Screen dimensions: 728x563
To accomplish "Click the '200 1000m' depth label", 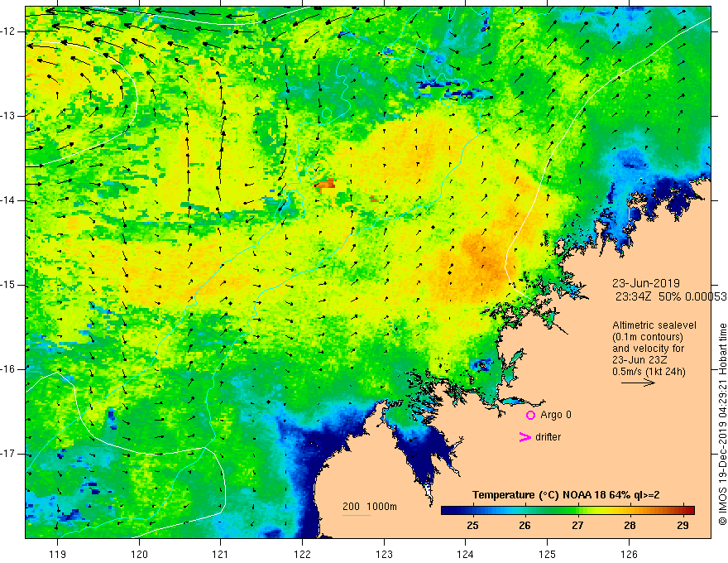I will point(370,507).
